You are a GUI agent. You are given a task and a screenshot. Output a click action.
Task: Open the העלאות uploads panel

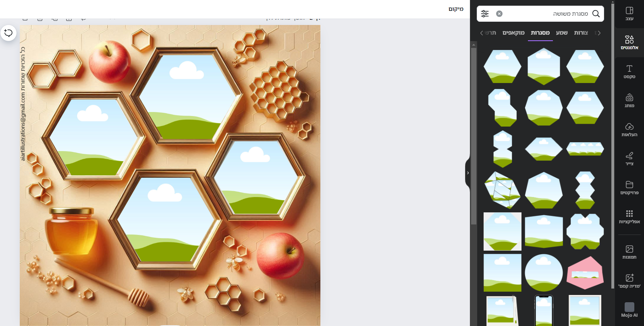coord(629,130)
